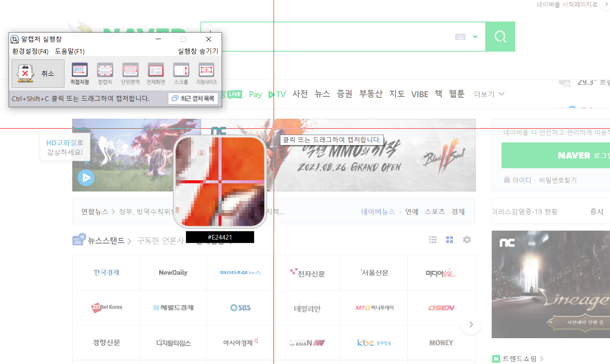Open the Pay menu item
The width and height of the screenshot is (610, 364).
click(255, 94)
